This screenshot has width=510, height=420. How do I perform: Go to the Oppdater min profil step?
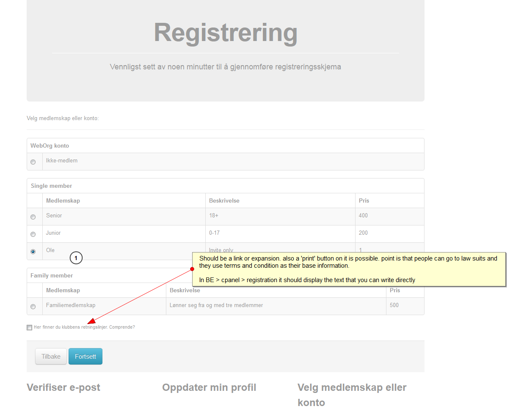(x=209, y=387)
